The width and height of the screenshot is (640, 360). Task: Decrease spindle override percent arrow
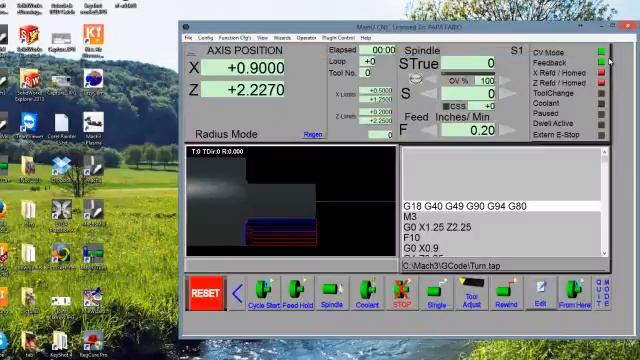(431, 80)
